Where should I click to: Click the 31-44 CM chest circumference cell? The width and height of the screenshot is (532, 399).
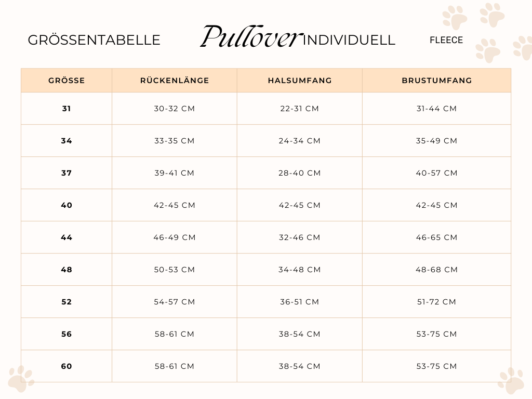tap(436, 109)
